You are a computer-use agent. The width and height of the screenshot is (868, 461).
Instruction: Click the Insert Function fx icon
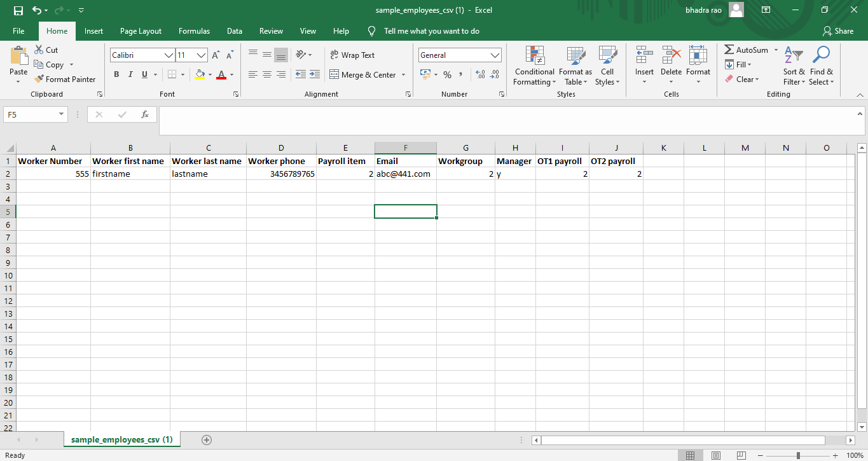click(145, 114)
